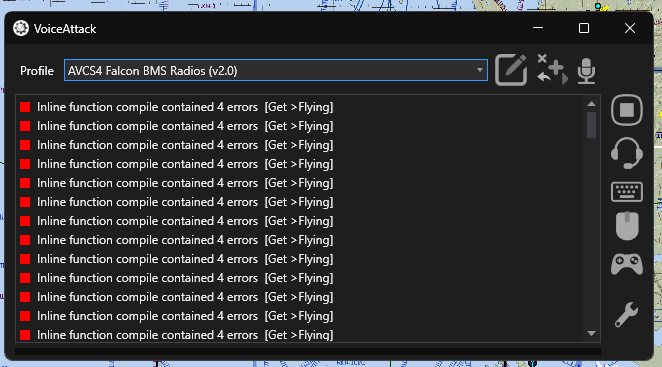Click the log scrollbar up arrow
This screenshot has height=367, width=662.
[591, 104]
